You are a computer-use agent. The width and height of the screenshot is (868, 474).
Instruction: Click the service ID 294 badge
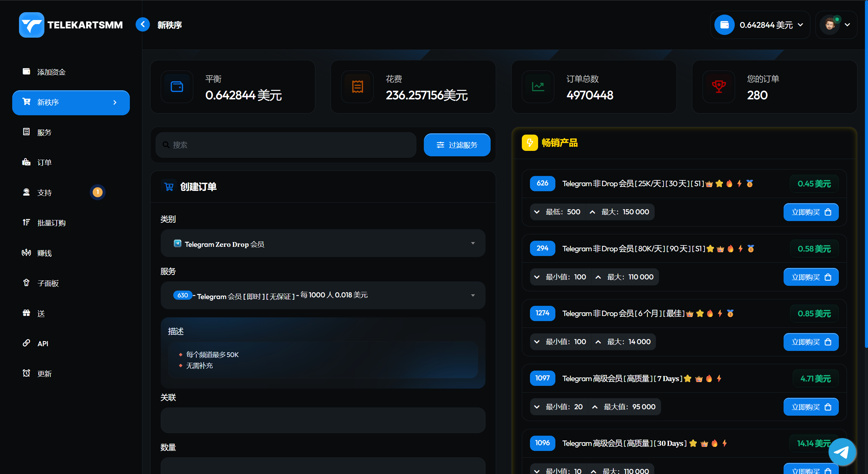coord(542,249)
